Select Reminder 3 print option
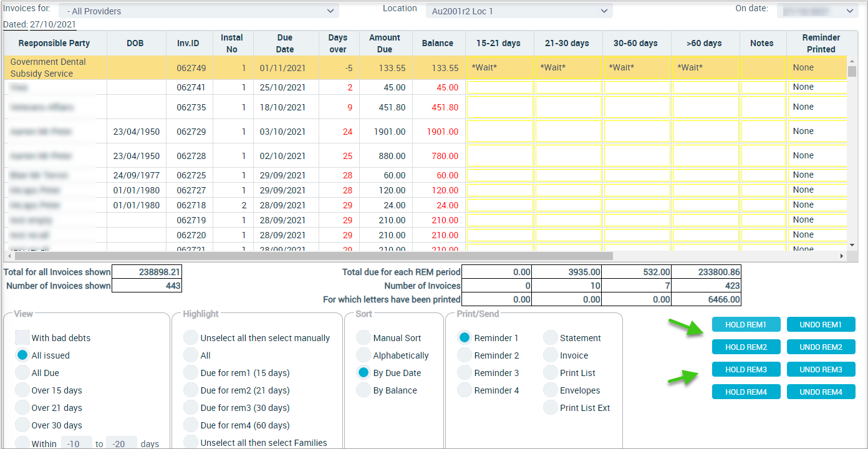 (x=465, y=373)
